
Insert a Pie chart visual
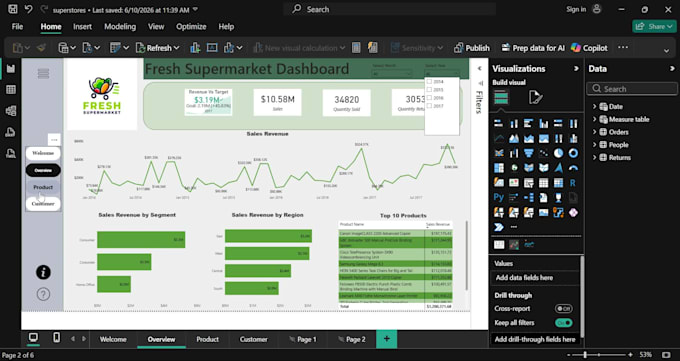[559, 153]
